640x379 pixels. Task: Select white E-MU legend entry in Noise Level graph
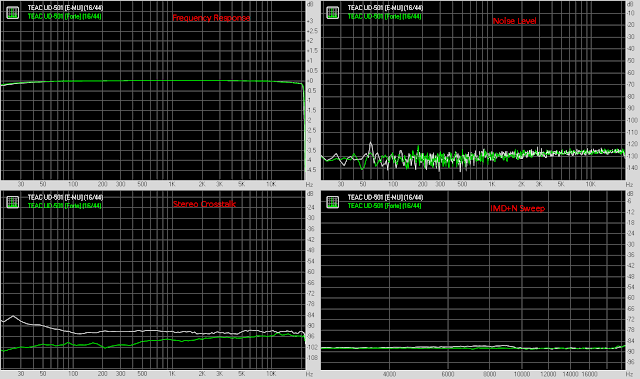(385, 8)
